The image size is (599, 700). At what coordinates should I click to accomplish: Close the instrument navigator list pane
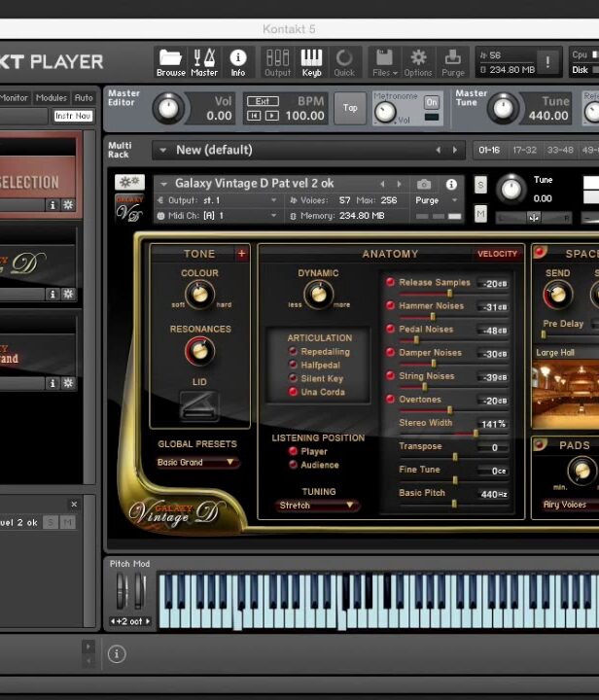(74, 504)
